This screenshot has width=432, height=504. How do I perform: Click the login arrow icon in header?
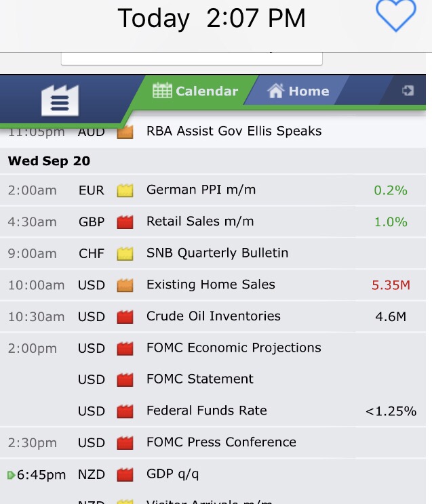408,90
